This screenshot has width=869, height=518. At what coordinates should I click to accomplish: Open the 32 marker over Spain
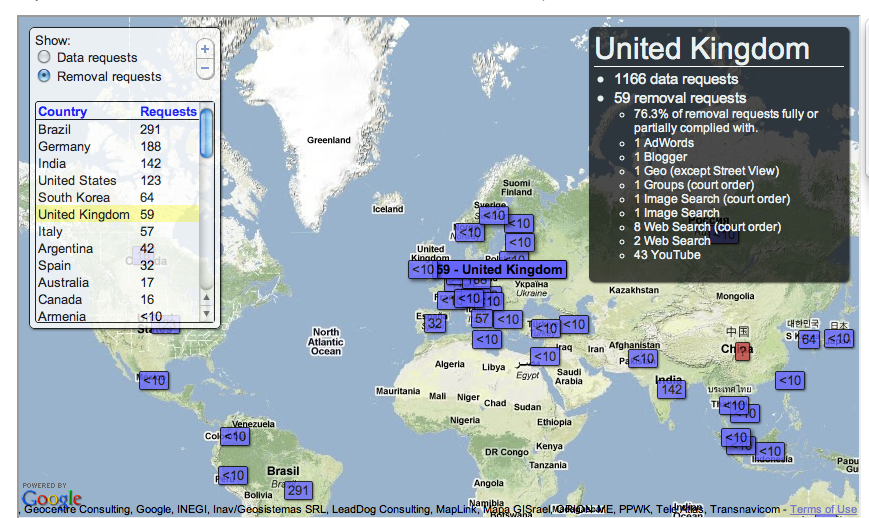click(x=435, y=324)
